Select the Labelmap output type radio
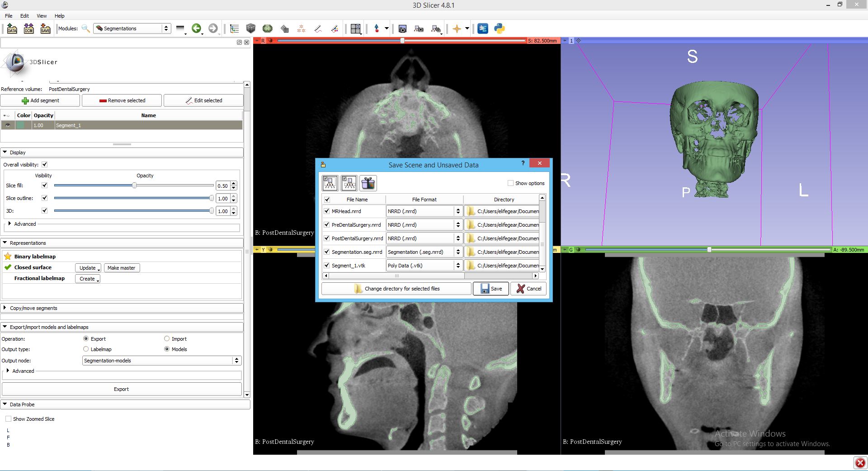 pos(86,349)
